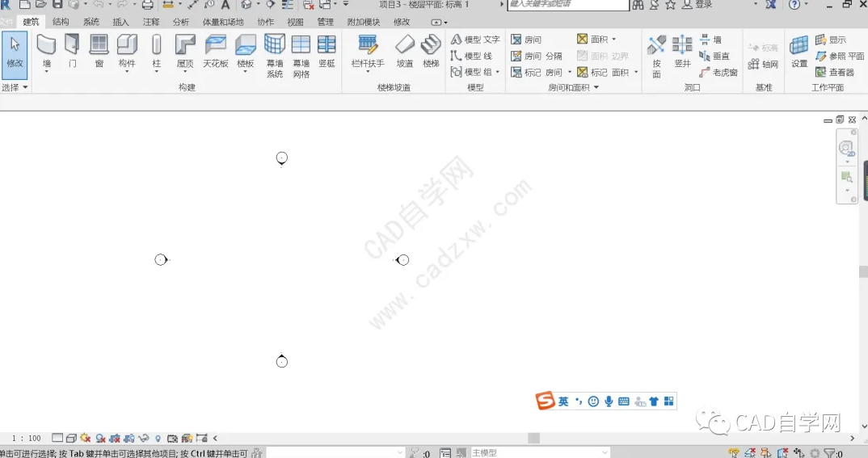Image resolution: width=868 pixels, height=458 pixels.
Task: Click the south elevation marker
Action: pos(282,360)
